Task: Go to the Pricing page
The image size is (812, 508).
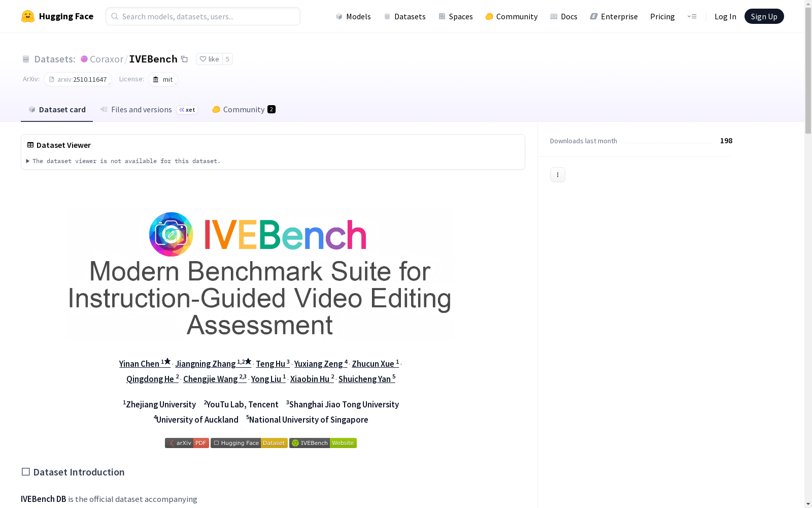Action: pyautogui.click(x=662, y=16)
